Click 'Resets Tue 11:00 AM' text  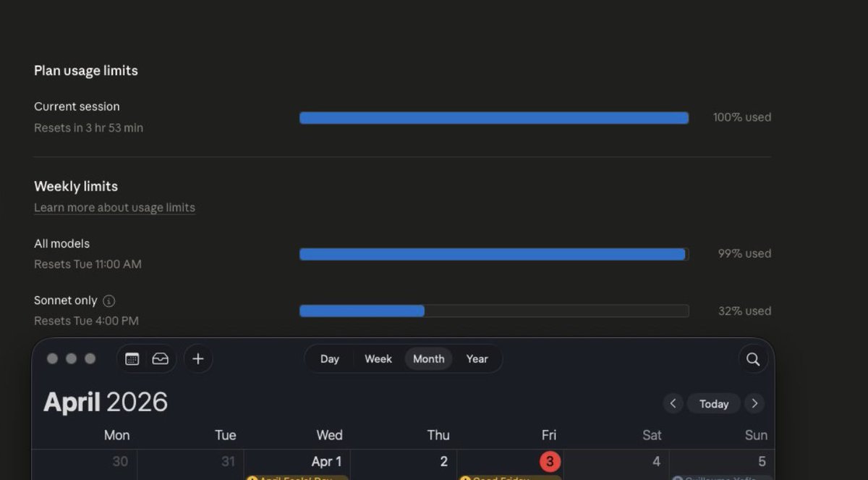pyautogui.click(x=88, y=264)
